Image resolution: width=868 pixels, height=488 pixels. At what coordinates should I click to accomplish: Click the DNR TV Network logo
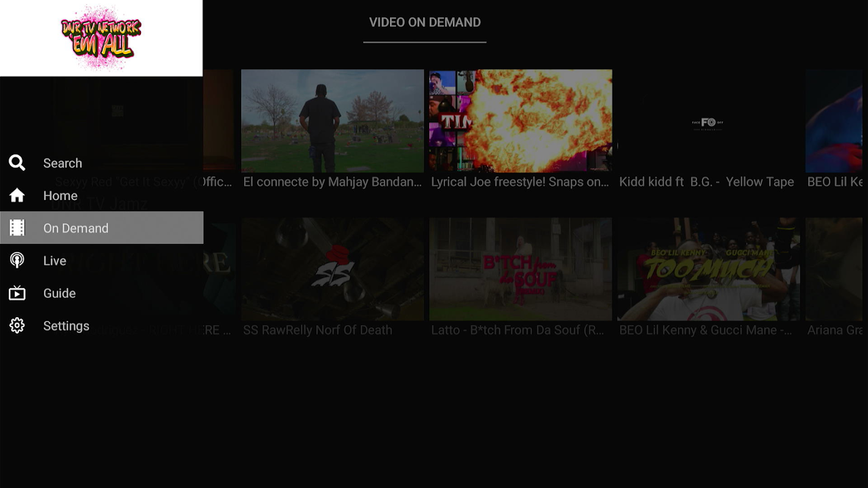(101, 38)
